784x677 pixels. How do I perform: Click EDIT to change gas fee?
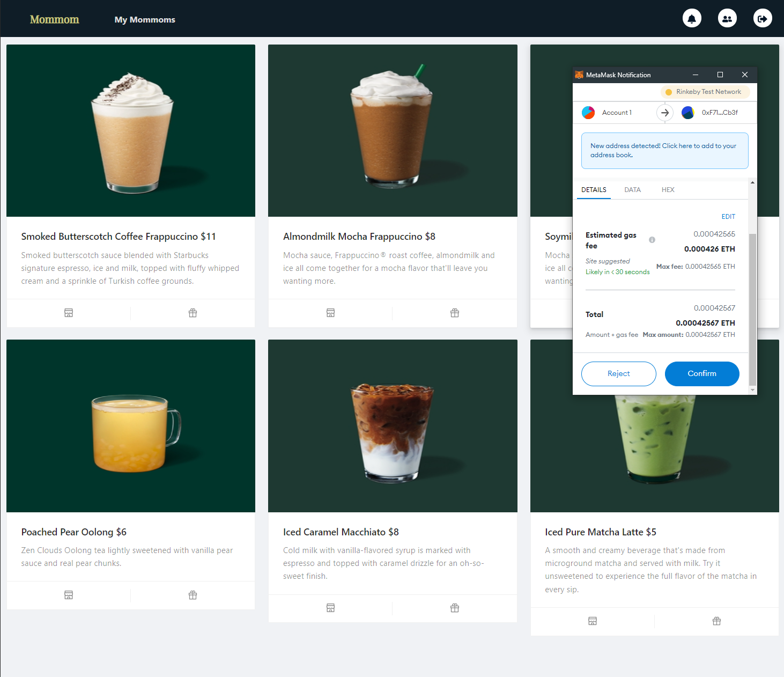[728, 217]
